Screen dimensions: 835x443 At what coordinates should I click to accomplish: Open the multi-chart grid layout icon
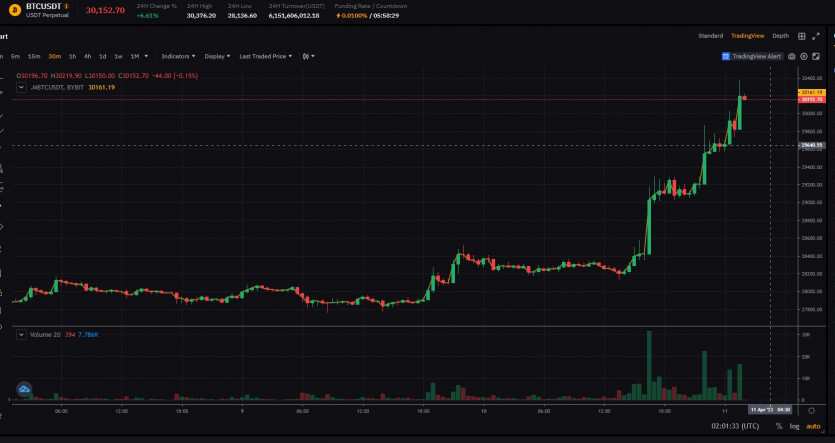point(801,36)
